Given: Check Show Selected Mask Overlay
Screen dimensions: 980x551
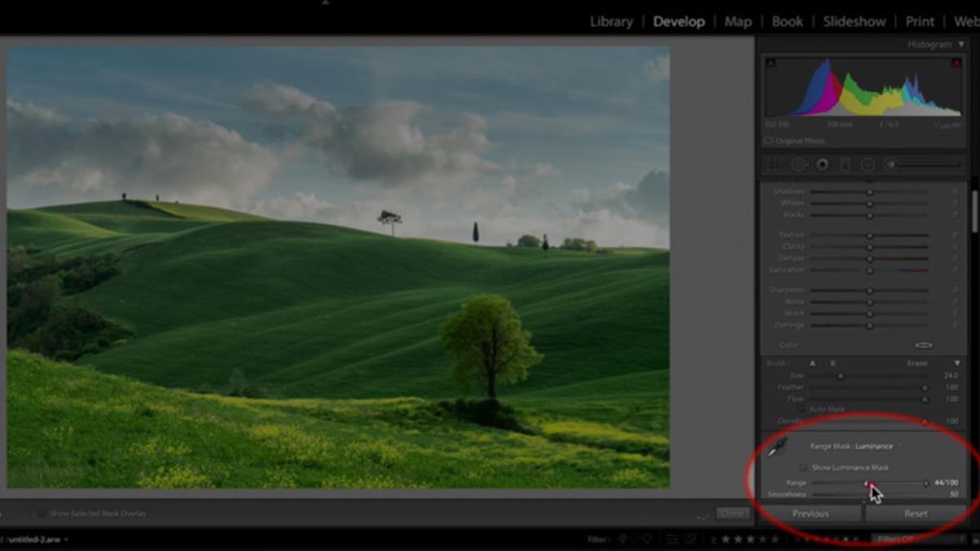Looking at the screenshot, I should [x=42, y=513].
